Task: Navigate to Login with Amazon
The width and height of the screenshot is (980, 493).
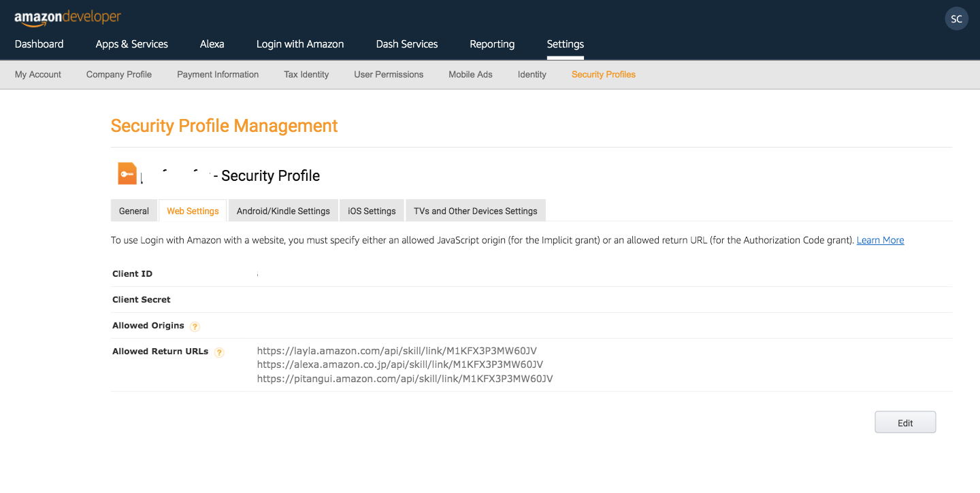Action: pos(300,44)
